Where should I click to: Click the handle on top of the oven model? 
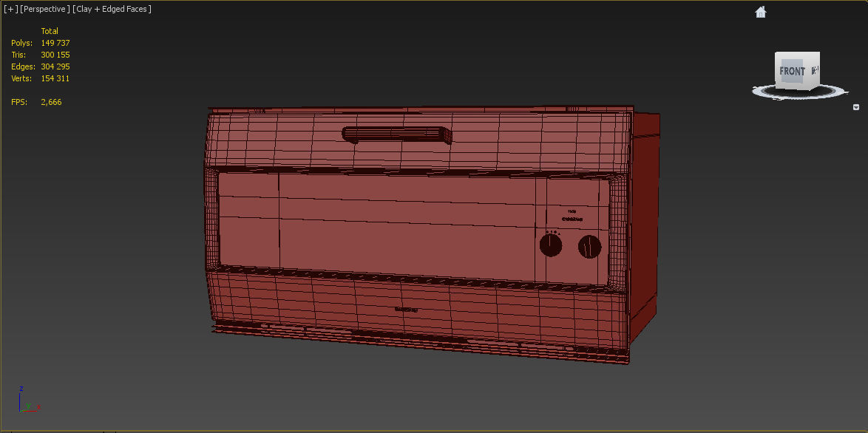[x=396, y=134]
